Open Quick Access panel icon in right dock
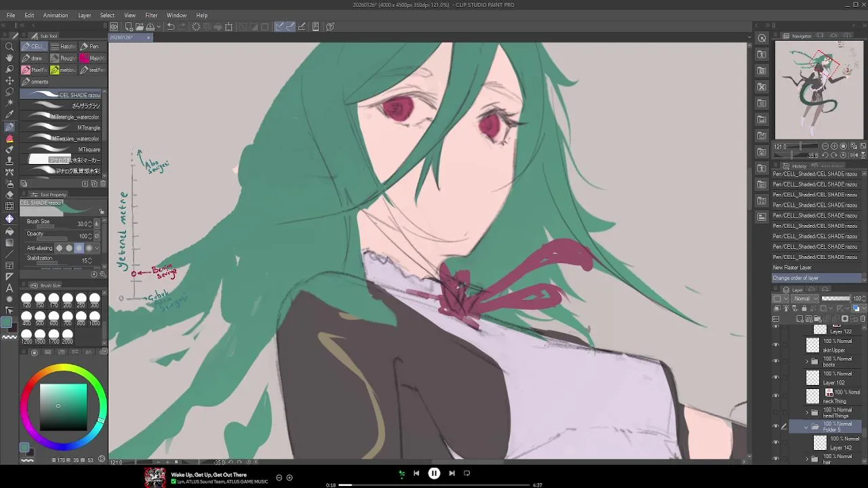The height and width of the screenshot is (488, 868). pos(762,38)
